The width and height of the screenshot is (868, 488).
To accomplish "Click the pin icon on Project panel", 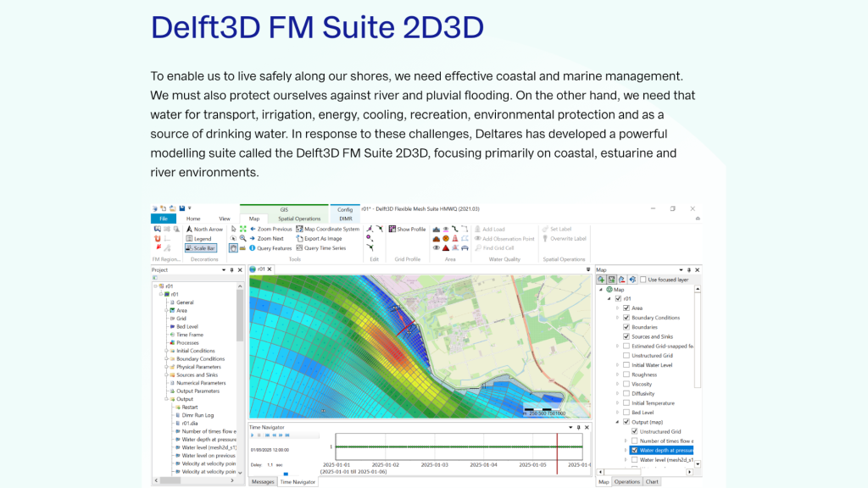I will tap(232, 270).
